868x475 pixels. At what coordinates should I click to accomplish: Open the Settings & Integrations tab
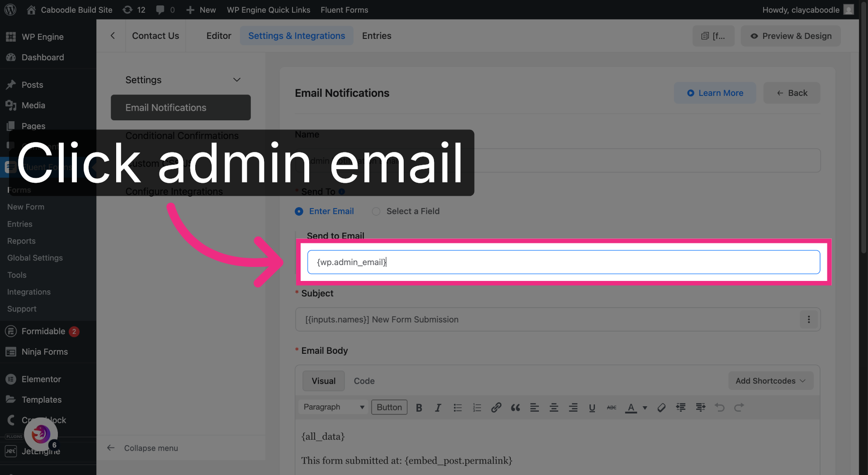[297, 36]
